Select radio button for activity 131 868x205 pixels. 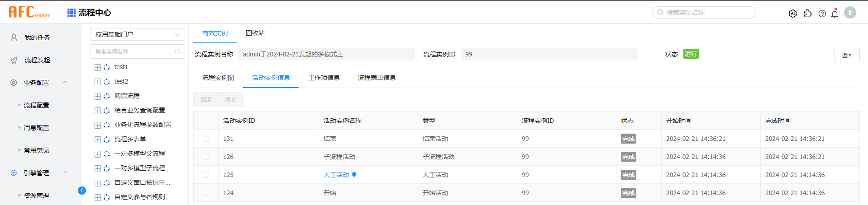click(206, 139)
